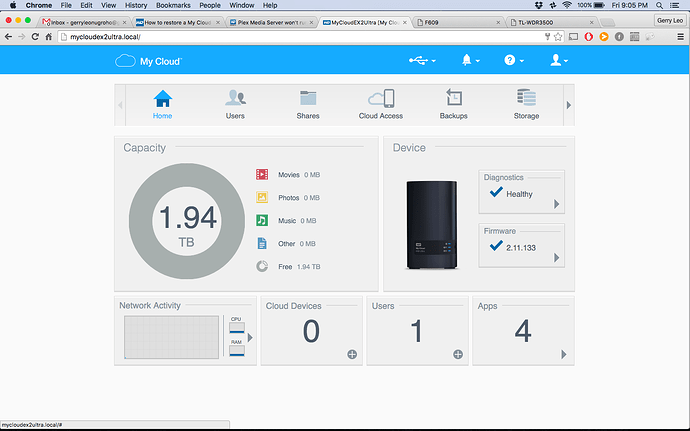
Task: Expand the Network Activity details arrow
Action: (x=250, y=338)
